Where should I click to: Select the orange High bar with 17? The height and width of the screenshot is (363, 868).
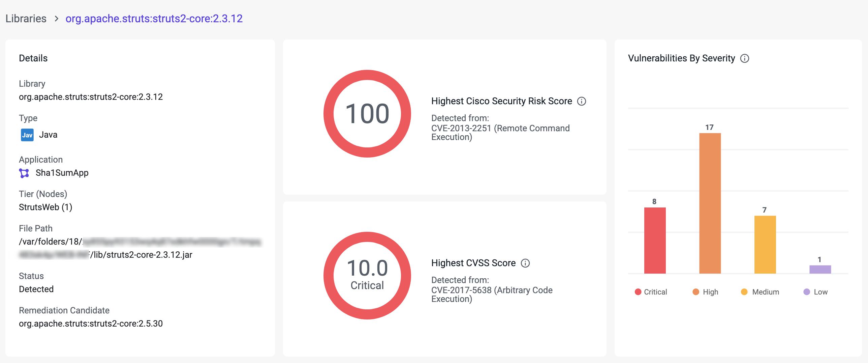710,203
